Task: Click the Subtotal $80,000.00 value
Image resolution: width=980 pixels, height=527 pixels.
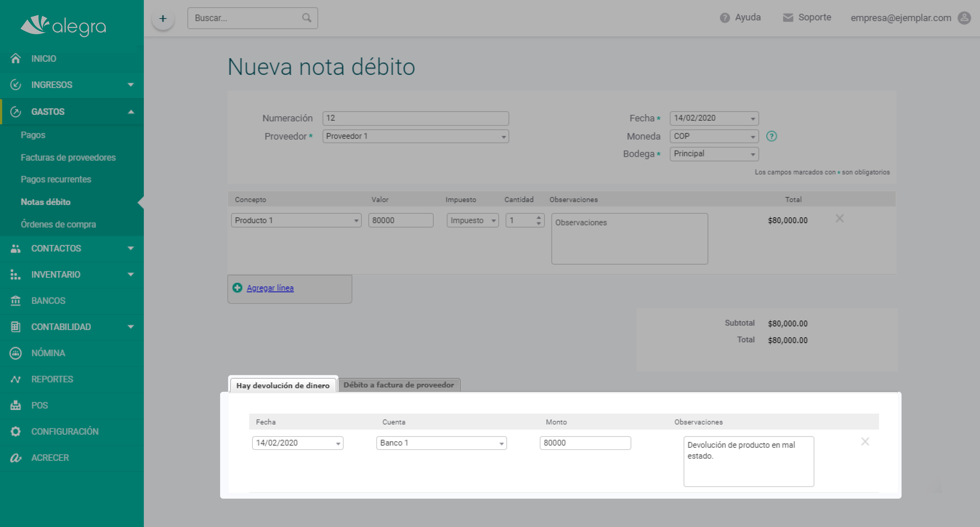Action: [x=787, y=323]
